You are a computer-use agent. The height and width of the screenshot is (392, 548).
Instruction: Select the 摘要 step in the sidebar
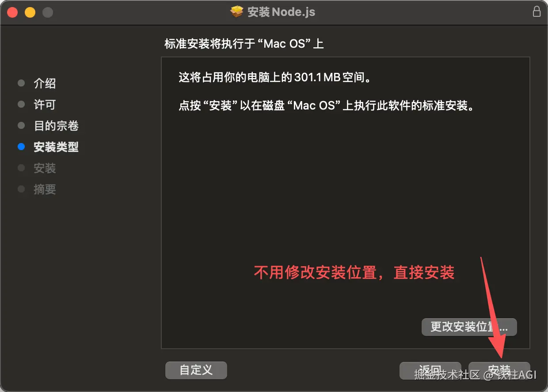(45, 189)
